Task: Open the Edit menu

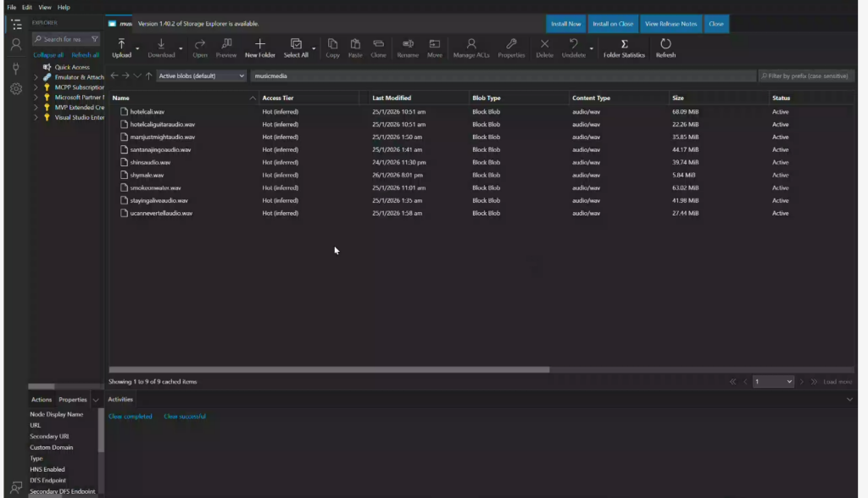Action: (27, 7)
